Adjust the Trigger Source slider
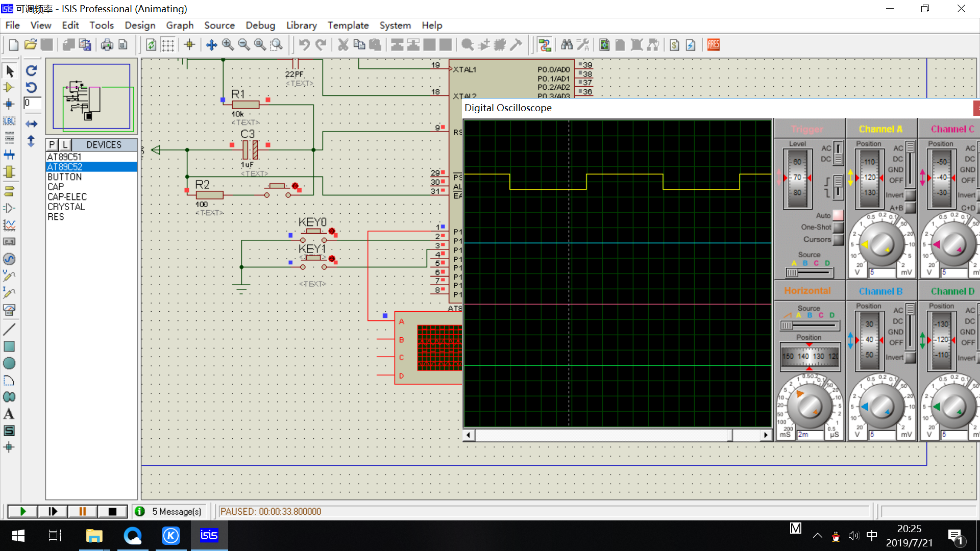Image resolution: width=980 pixels, height=551 pixels. (x=809, y=273)
